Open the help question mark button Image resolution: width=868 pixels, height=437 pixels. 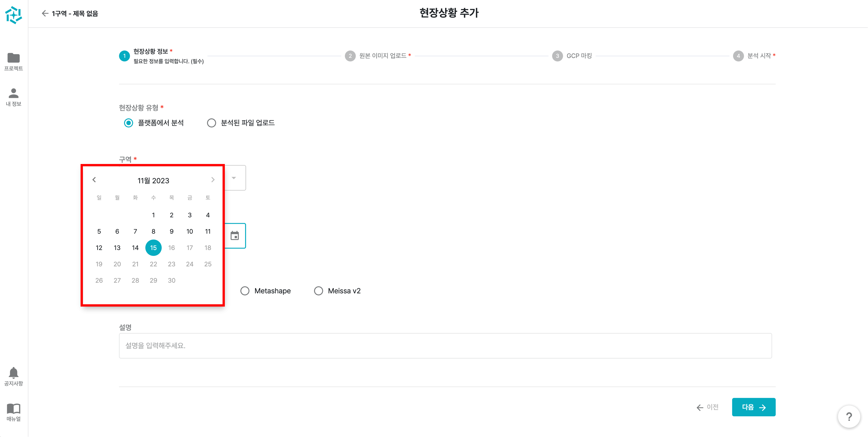[x=849, y=417]
